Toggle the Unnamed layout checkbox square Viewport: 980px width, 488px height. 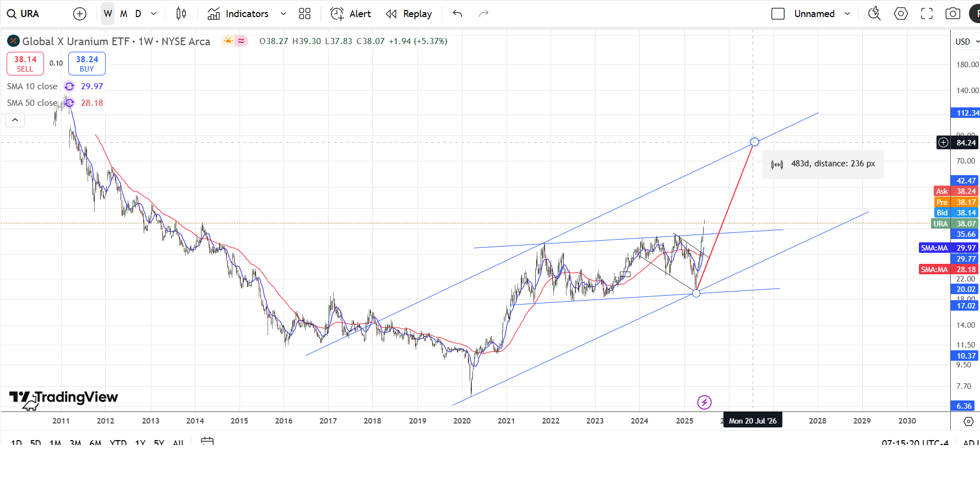tap(778, 14)
